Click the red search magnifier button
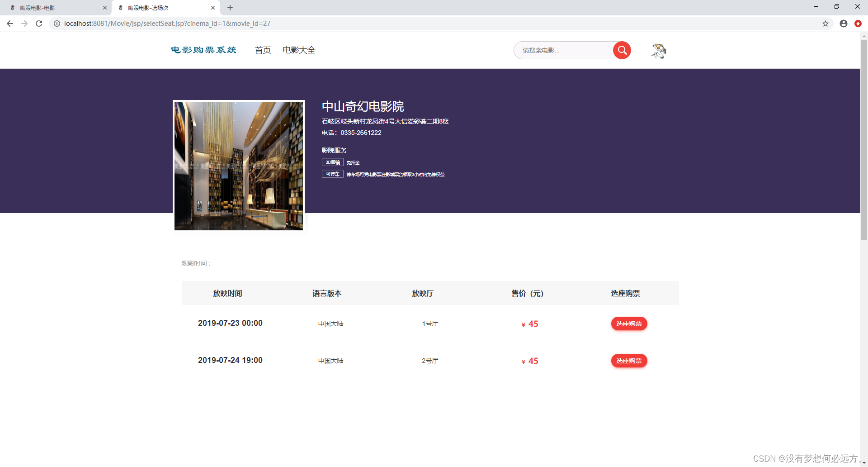The image size is (868, 467). pos(622,50)
